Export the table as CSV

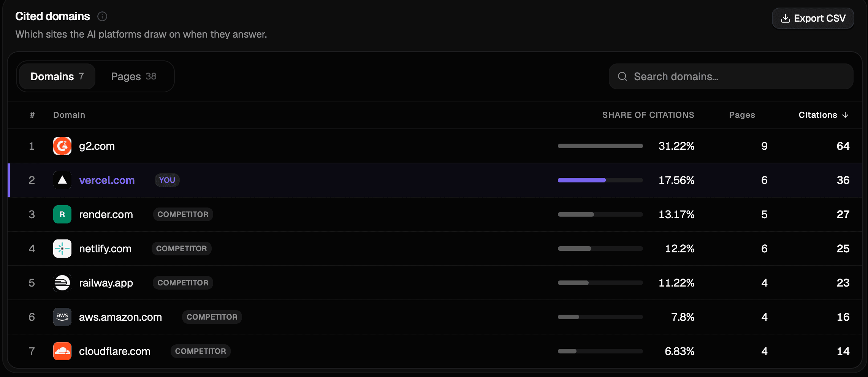point(813,18)
